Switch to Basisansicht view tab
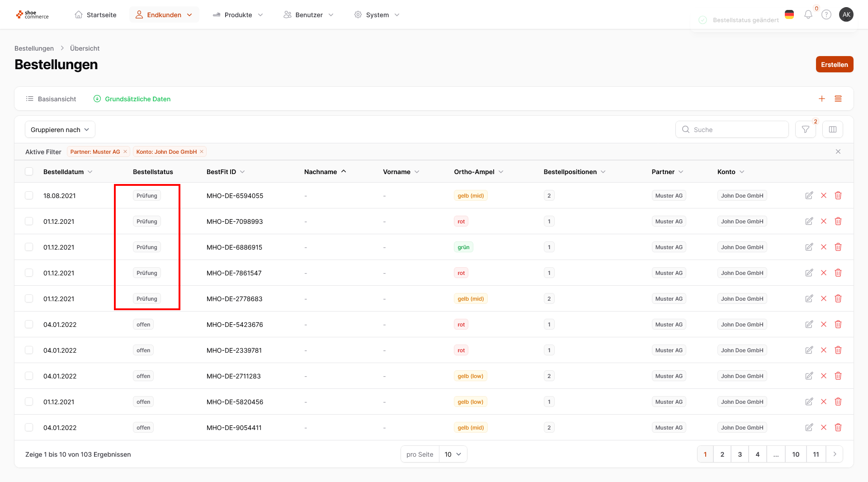868x482 pixels. (x=51, y=99)
